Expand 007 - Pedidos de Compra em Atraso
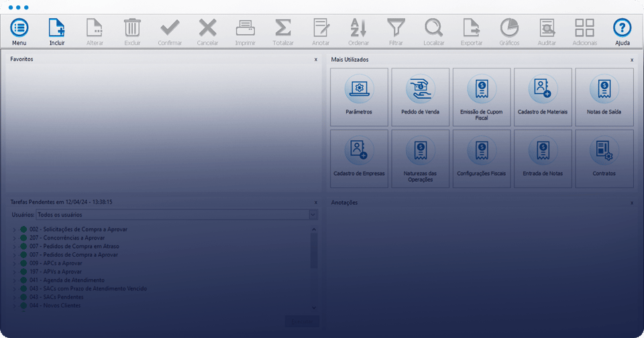 click(14, 246)
